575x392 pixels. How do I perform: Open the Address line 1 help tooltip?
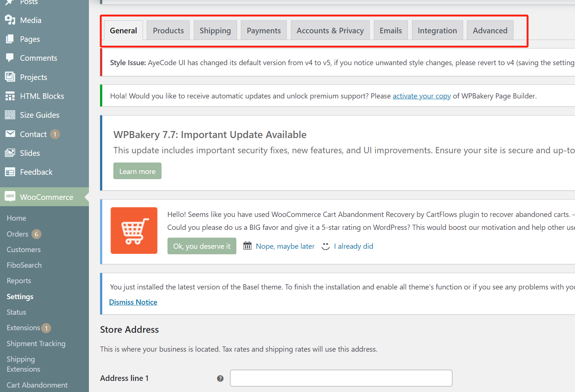pyautogui.click(x=220, y=378)
